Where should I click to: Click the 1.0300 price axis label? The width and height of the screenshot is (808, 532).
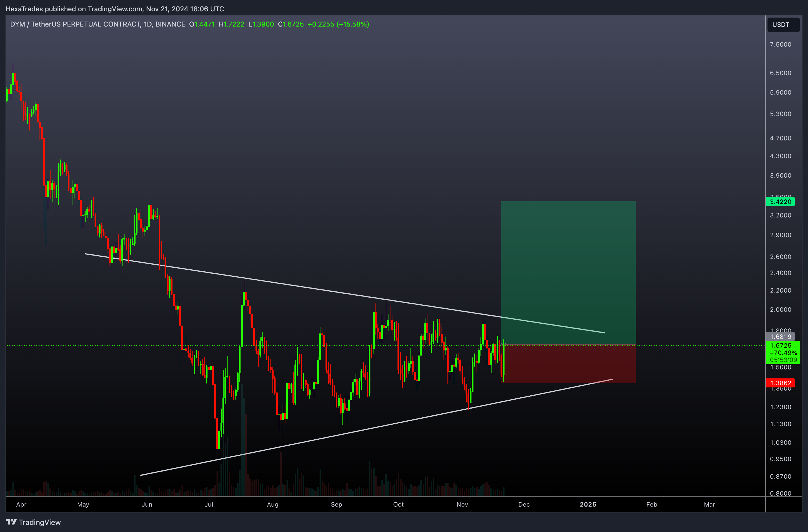[780, 442]
